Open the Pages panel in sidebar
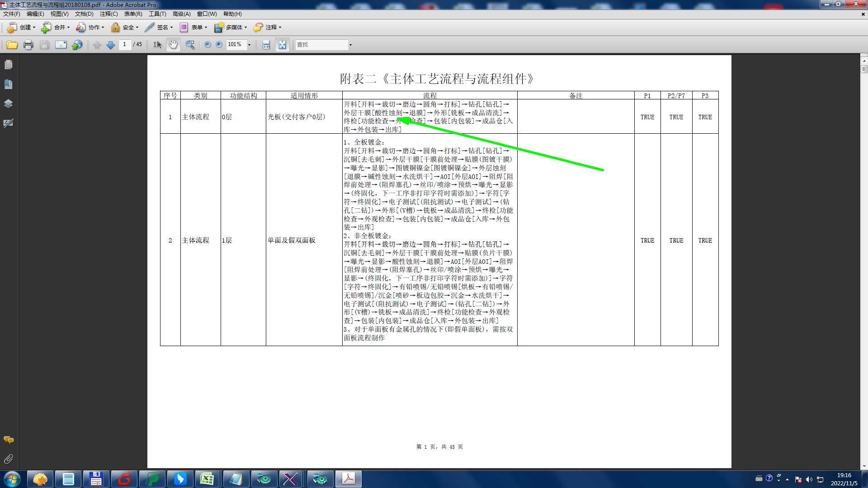Image resolution: width=868 pixels, height=488 pixels. pos(8,65)
